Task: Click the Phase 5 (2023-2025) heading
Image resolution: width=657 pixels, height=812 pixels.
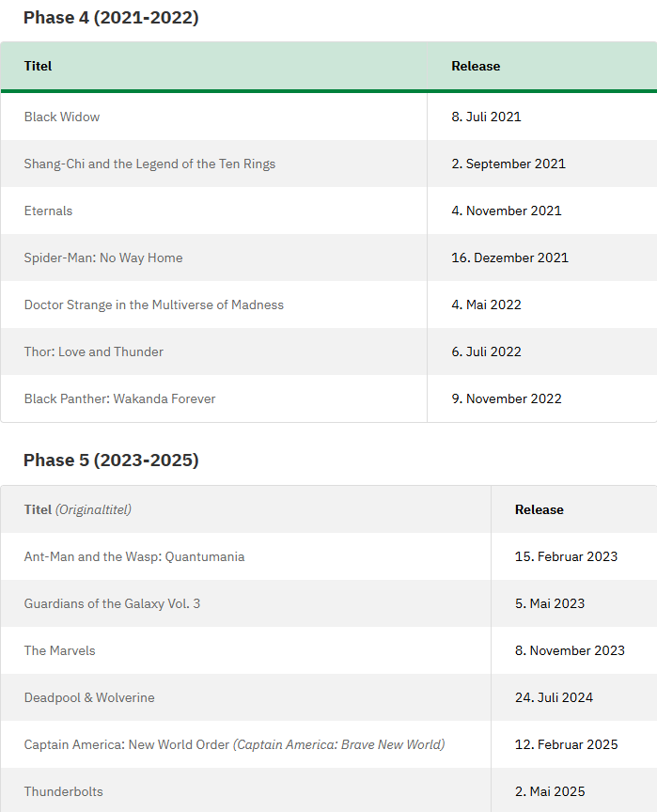Action: (111, 461)
